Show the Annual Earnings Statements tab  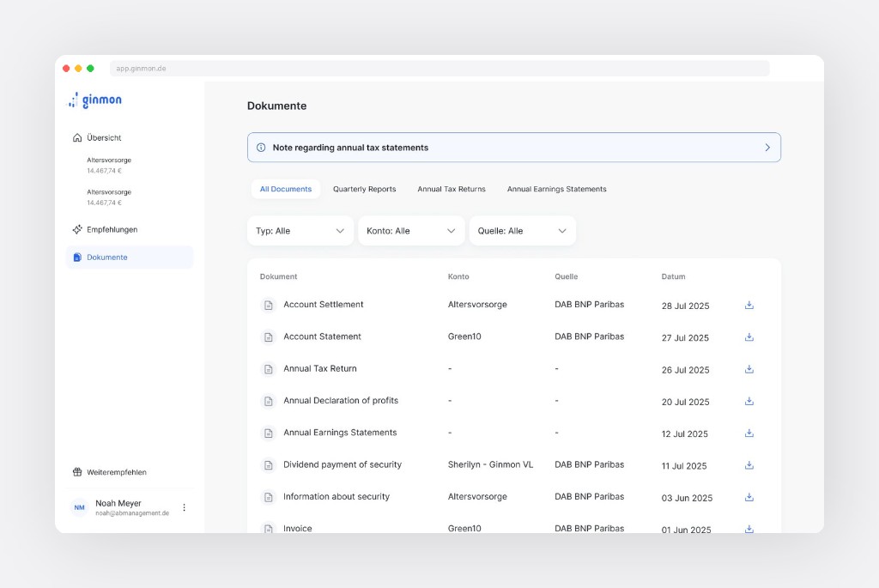pos(556,189)
